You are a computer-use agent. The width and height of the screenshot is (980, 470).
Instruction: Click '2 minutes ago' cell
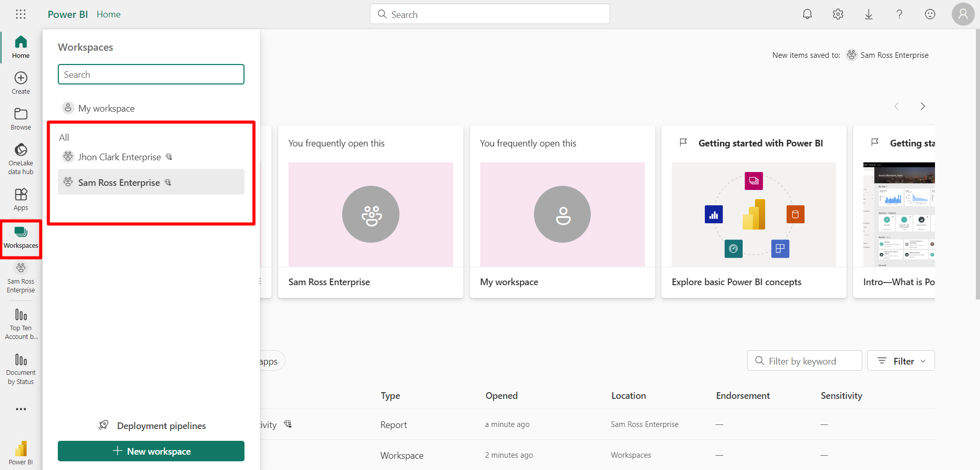click(x=509, y=455)
